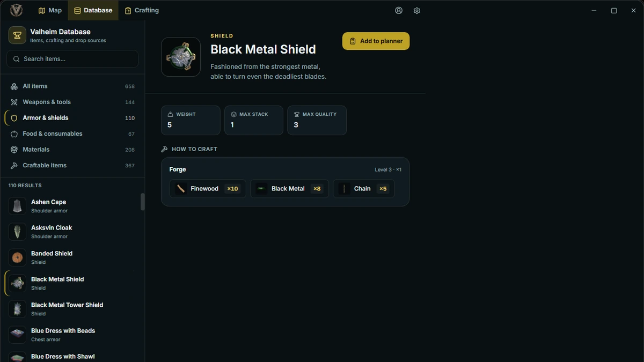Click Add to planner button
The image size is (644, 362).
376,41
